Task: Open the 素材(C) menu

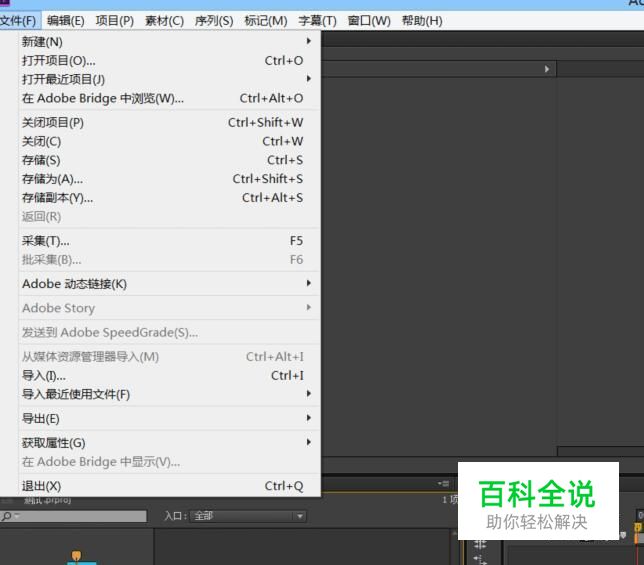Action: [164, 21]
